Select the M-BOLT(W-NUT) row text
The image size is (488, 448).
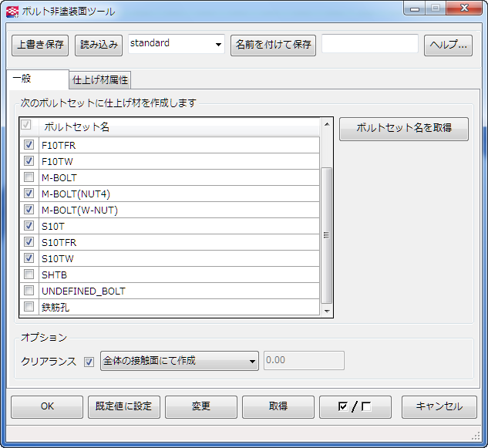[79, 210]
